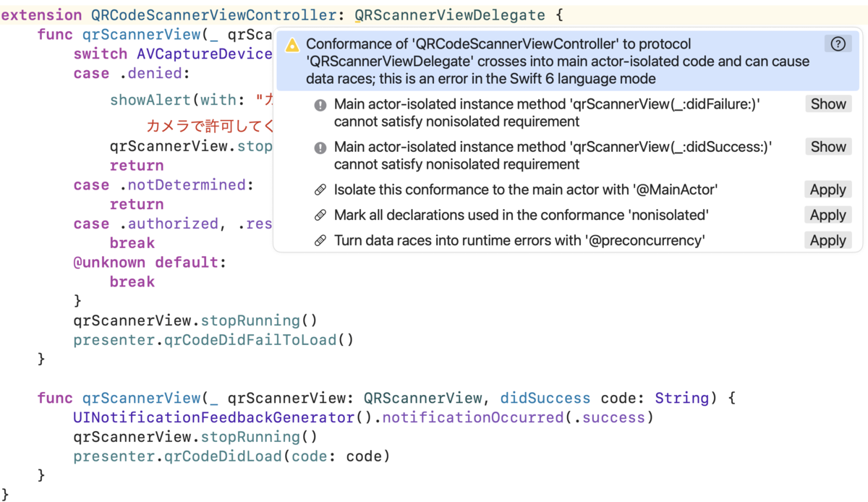This screenshot has width=868, height=502.
Task: Click presenter.qrCodeDidLoad(code: code) call
Action: (231, 456)
